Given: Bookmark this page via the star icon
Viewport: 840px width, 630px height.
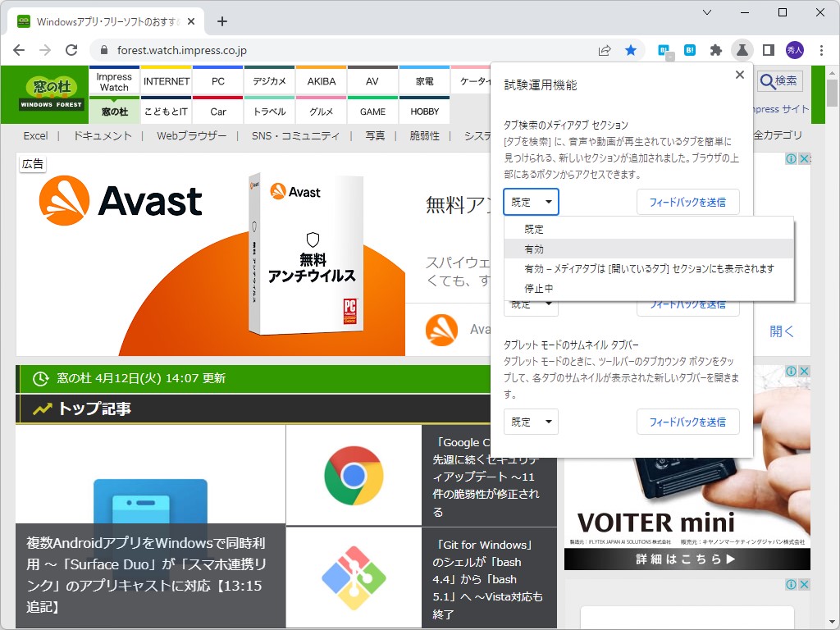Looking at the screenshot, I should pos(631,49).
